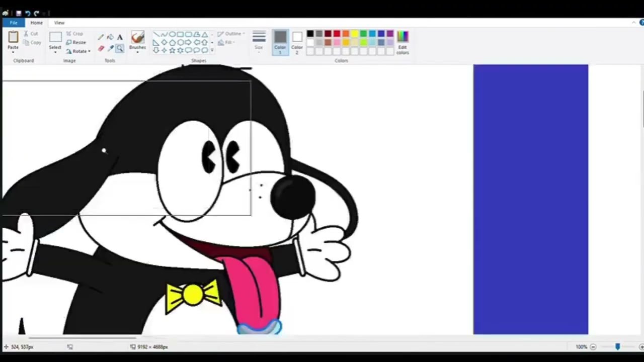The width and height of the screenshot is (644, 362).
Task: Switch to the Home ribbon tab
Action: pyautogui.click(x=36, y=23)
